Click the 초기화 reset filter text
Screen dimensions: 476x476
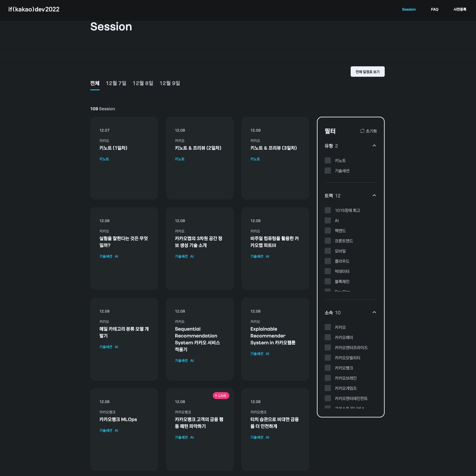pyautogui.click(x=371, y=131)
